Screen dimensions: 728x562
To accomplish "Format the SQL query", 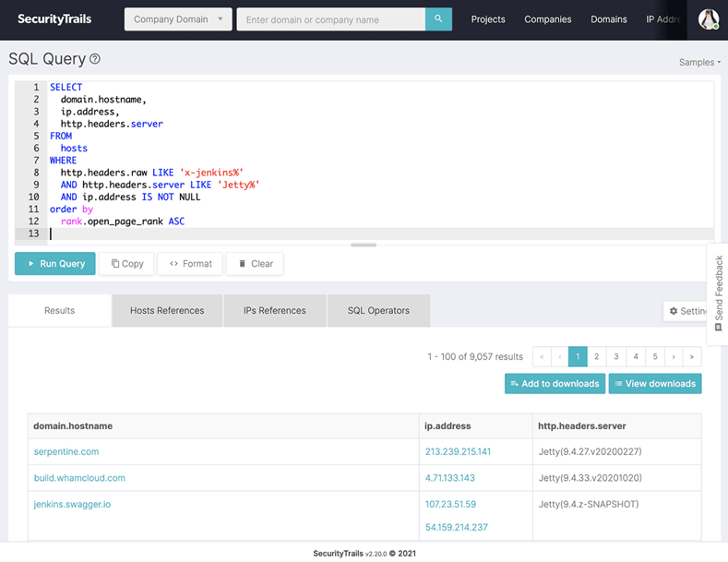I will point(190,263).
